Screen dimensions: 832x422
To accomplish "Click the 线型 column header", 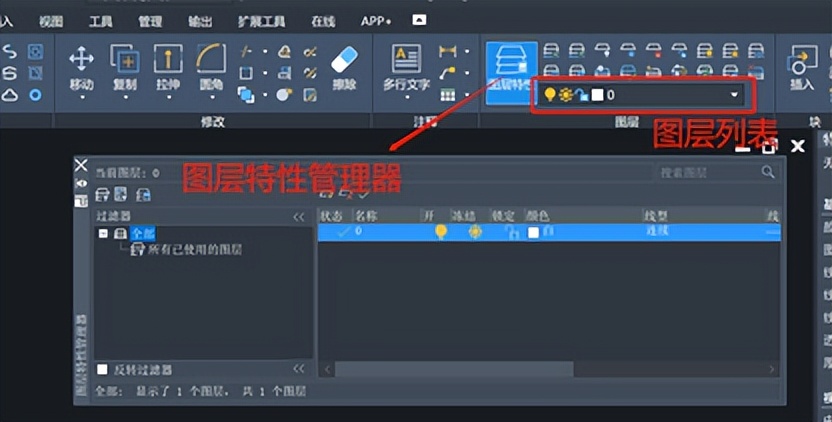I will [x=656, y=216].
